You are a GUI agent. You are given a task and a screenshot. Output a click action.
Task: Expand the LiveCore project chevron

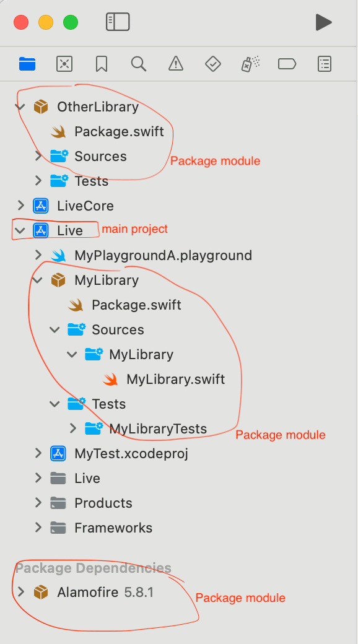click(x=20, y=206)
